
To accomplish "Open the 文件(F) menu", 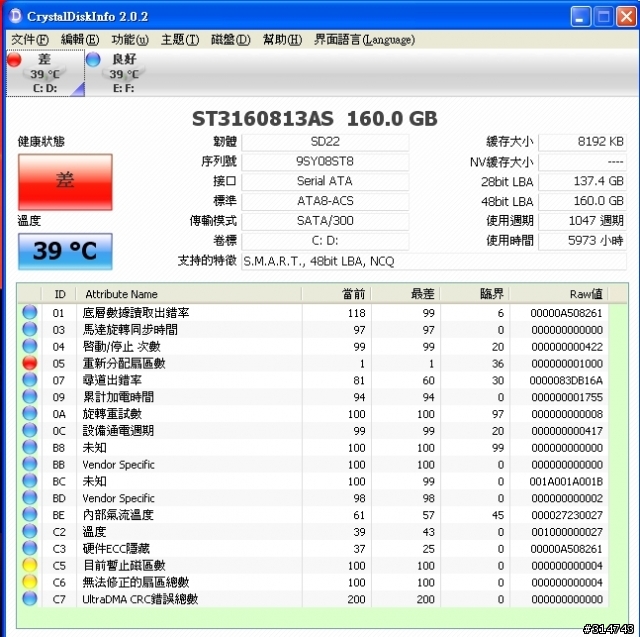I will (30, 40).
